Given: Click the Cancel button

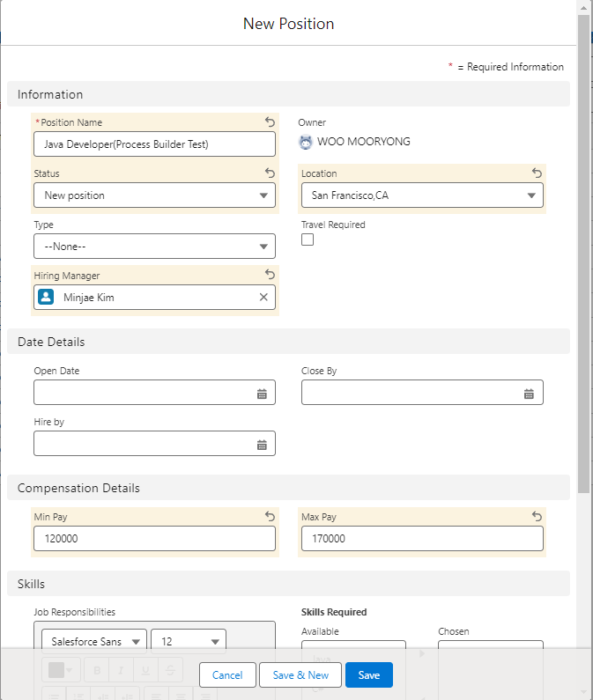Looking at the screenshot, I should coord(227,675).
